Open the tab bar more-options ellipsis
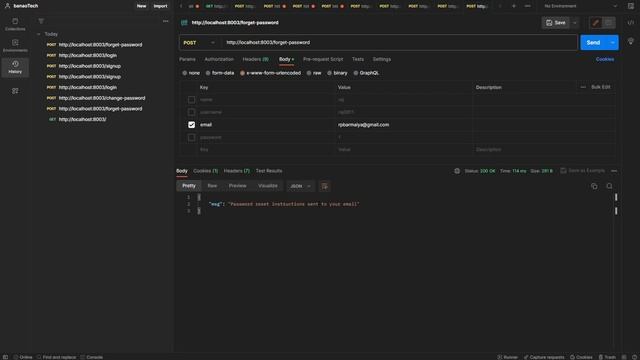The width and height of the screenshot is (640, 360). click(x=527, y=6)
